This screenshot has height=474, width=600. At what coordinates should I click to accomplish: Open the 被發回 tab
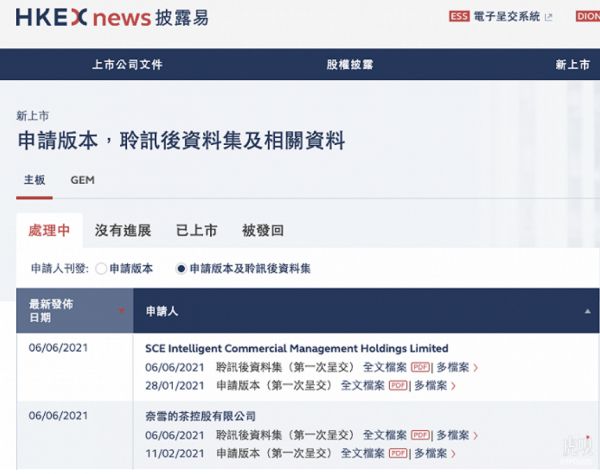point(262,231)
